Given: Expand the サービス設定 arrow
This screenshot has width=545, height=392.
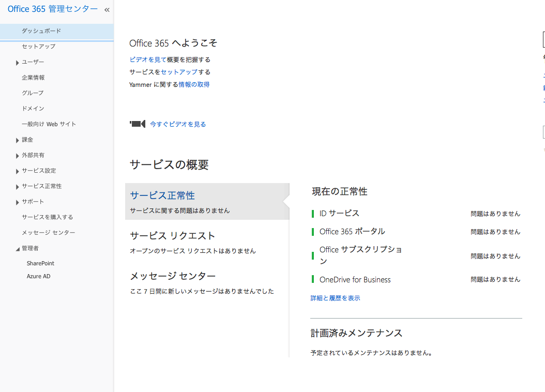Looking at the screenshot, I should 18,171.
